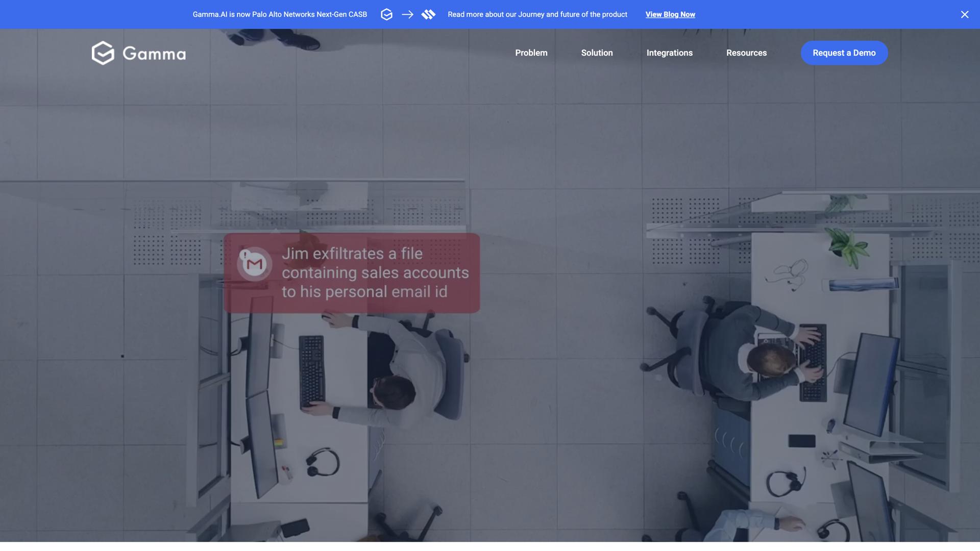Click the banner text about Next-Gen CASB
The height and width of the screenshot is (551, 980).
pos(279,14)
